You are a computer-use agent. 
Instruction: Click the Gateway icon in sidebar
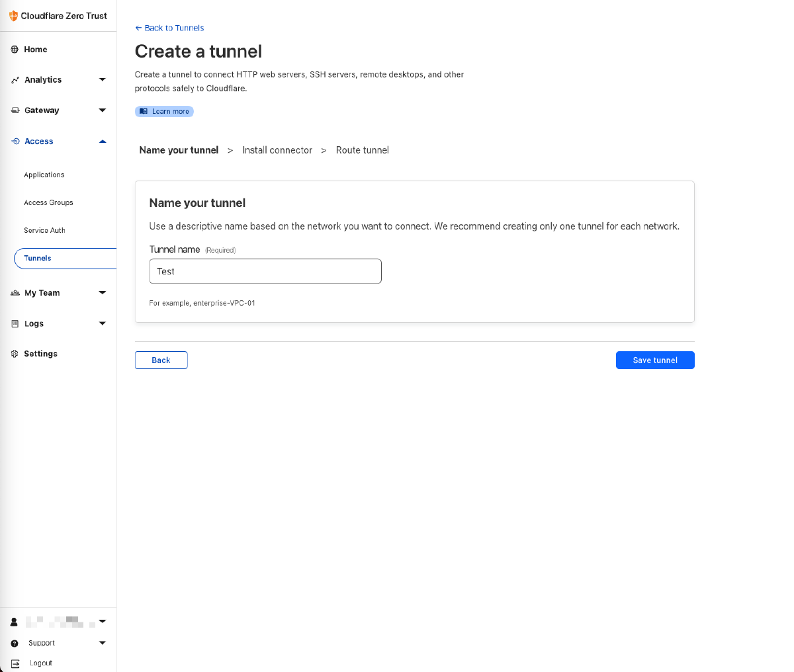tap(15, 110)
